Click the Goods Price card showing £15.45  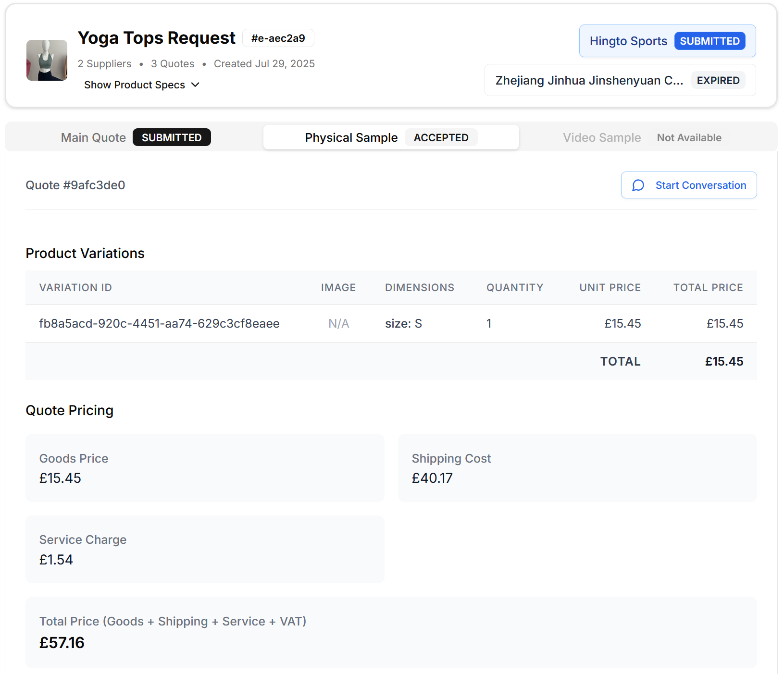click(205, 468)
